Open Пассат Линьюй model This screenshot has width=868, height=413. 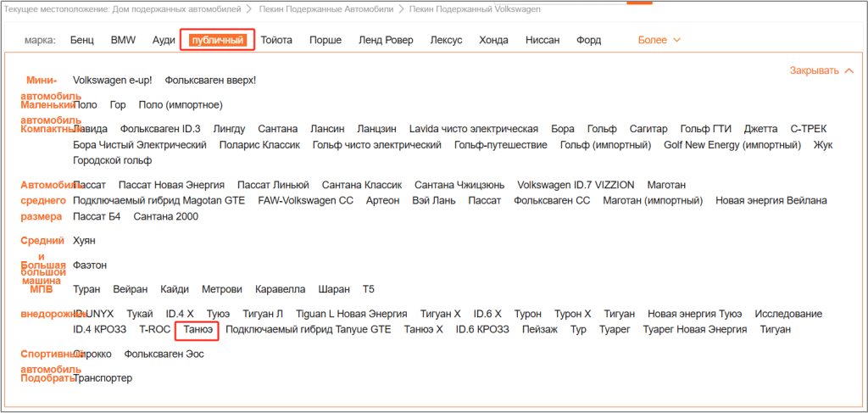[x=274, y=185]
